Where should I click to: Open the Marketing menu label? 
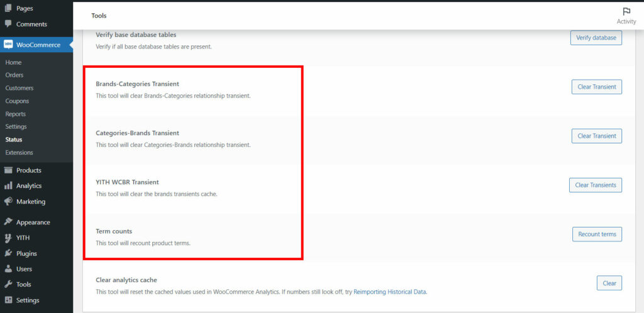pyautogui.click(x=31, y=202)
